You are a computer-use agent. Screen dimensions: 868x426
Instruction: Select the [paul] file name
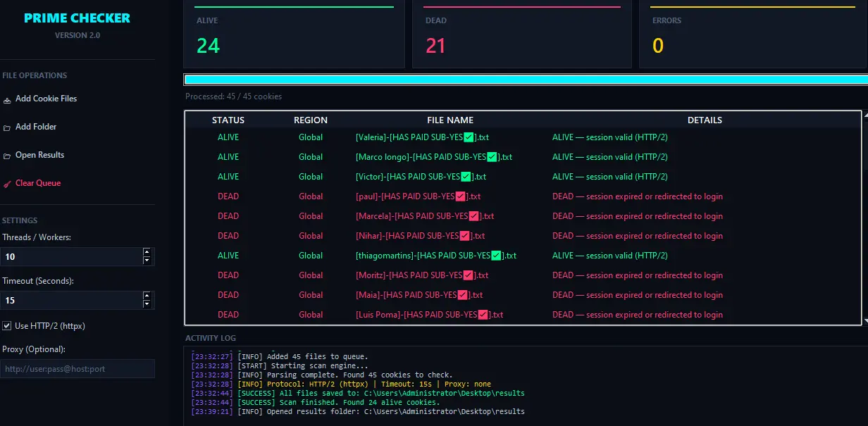[x=418, y=196]
